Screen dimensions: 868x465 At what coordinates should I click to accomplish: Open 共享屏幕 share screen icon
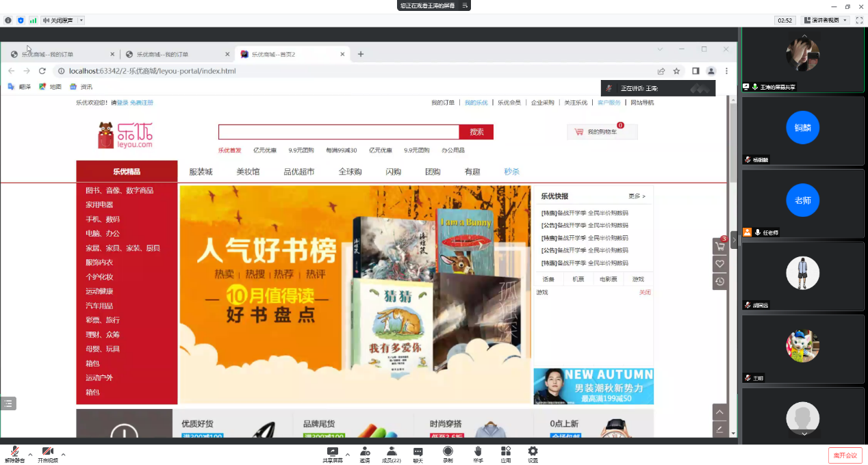[x=333, y=454]
